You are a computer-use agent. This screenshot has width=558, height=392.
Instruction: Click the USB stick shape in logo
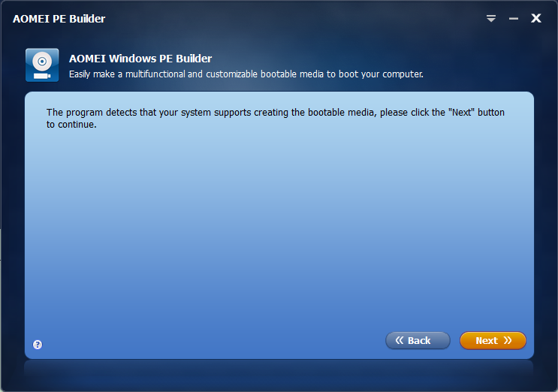coord(42,76)
